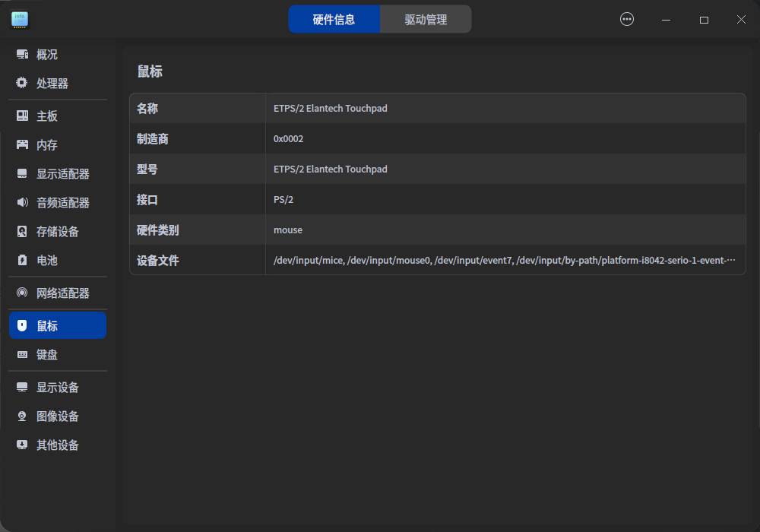Go to the 存储设备 sidebar label
This screenshot has width=760, height=532.
[x=58, y=232]
